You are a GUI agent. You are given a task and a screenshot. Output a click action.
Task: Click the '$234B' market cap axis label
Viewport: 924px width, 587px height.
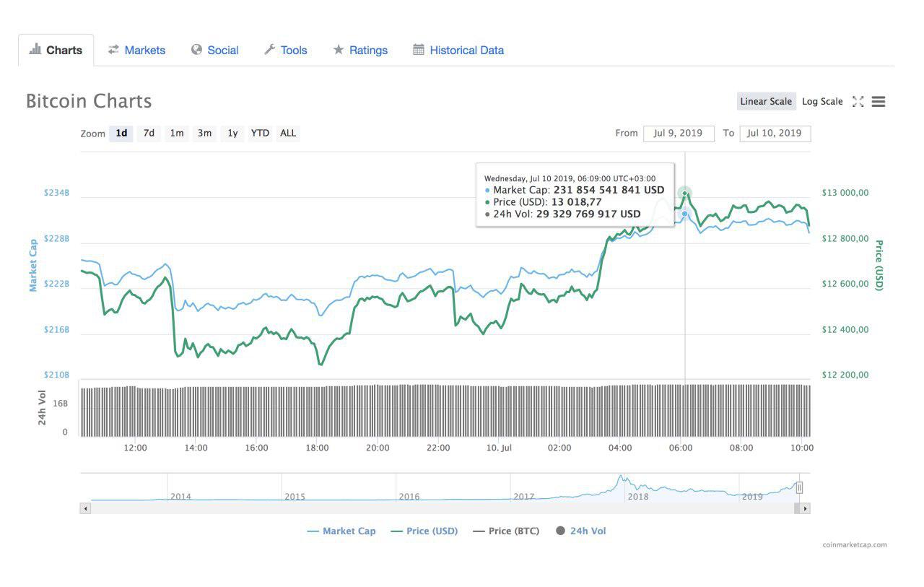pyautogui.click(x=56, y=193)
